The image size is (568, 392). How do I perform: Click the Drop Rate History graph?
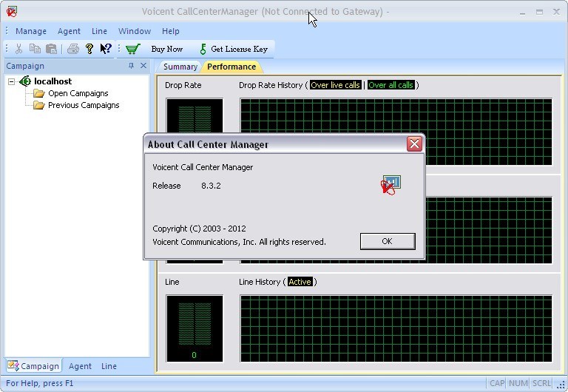[396, 116]
